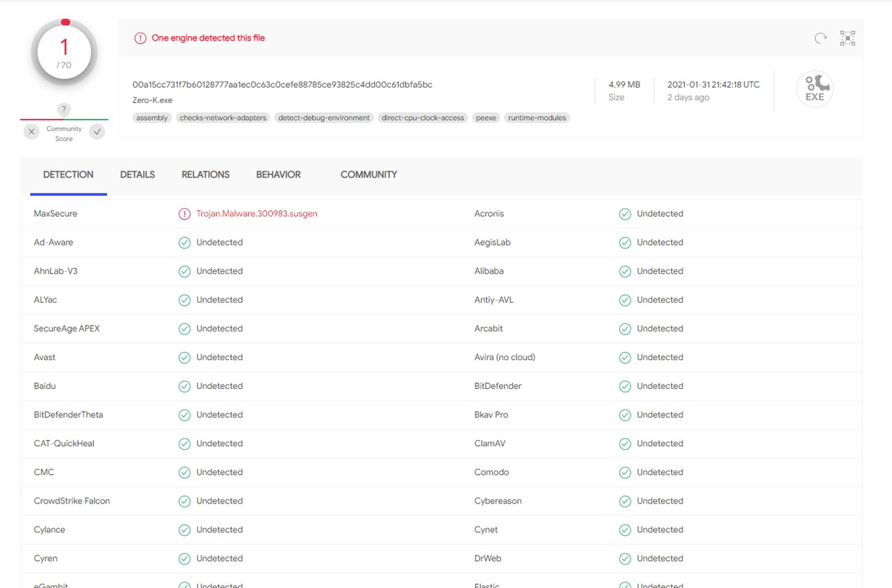892x588 pixels.
Task: Click the Arcabit engine name
Action: tap(488, 329)
